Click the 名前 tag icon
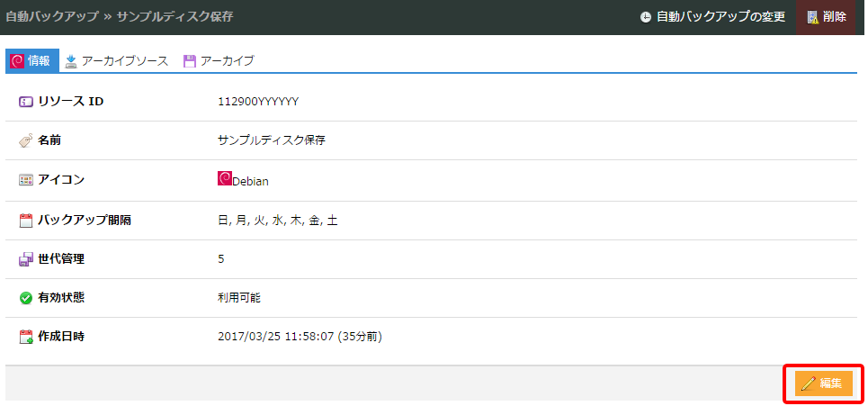The image size is (868, 406). 26,140
